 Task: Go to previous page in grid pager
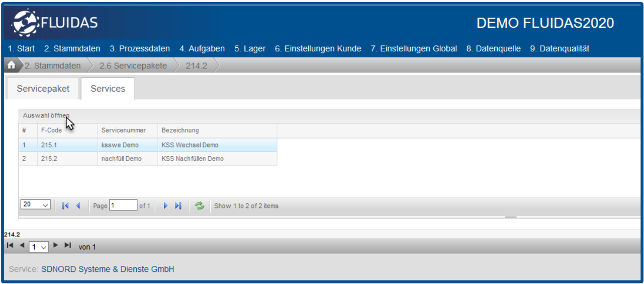[x=78, y=206]
